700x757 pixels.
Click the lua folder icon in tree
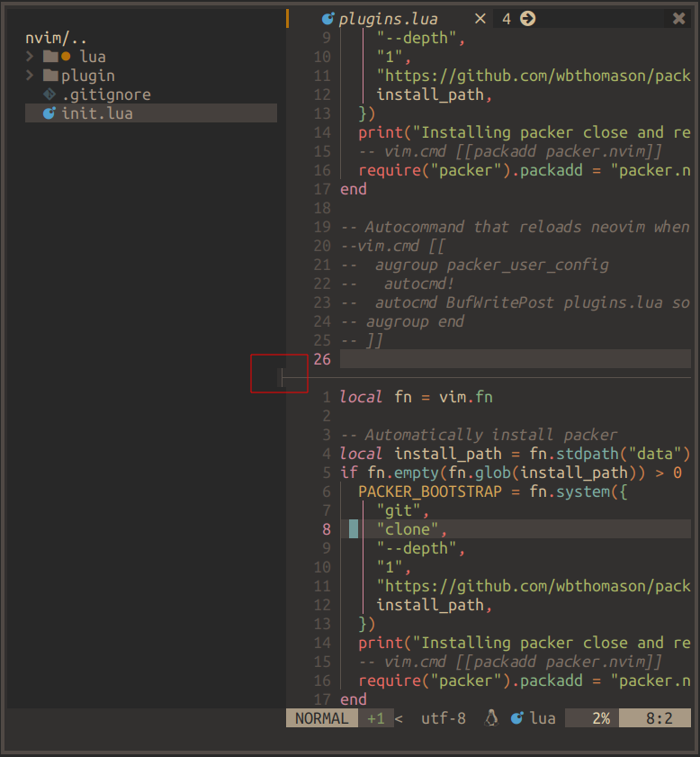coord(50,57)
